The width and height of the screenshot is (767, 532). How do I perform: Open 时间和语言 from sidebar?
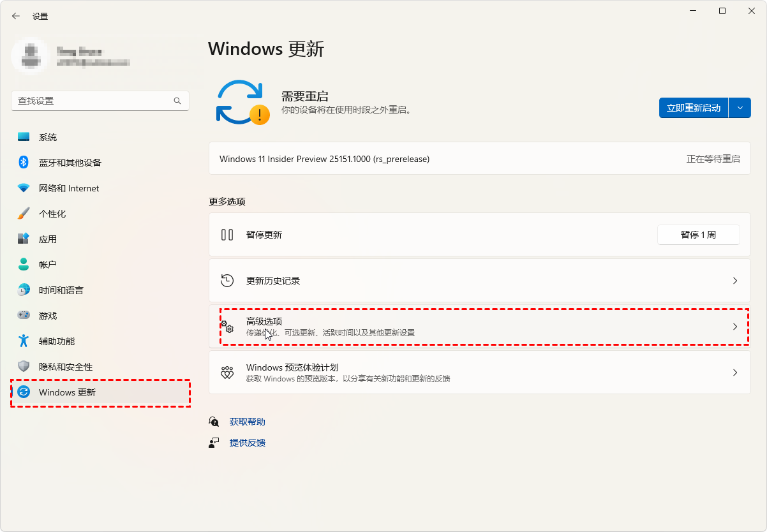[61, 290]
